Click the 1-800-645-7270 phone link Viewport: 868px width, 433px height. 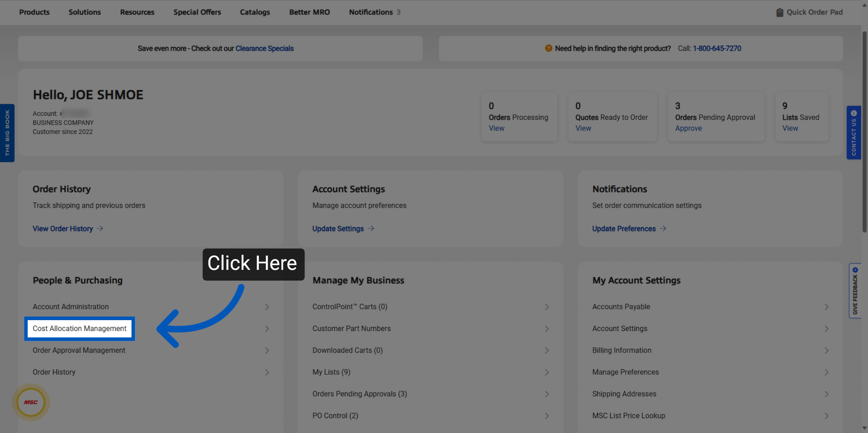click(x=717, y=48)
